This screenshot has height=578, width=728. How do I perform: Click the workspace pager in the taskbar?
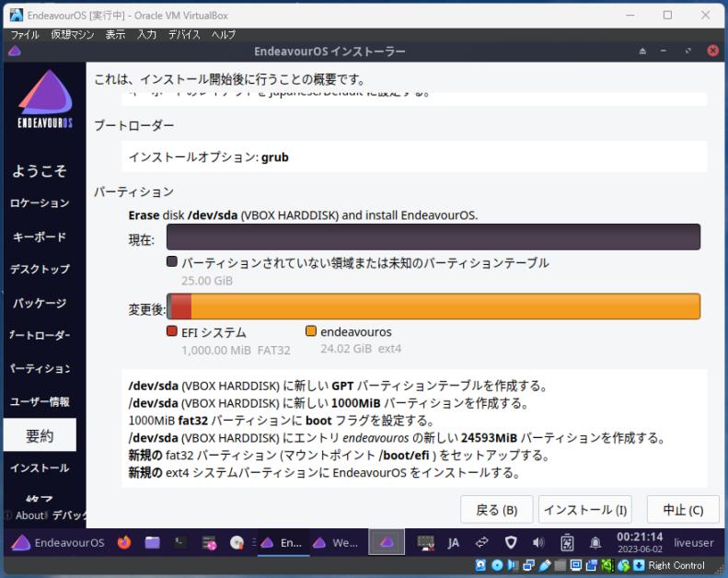387,542
